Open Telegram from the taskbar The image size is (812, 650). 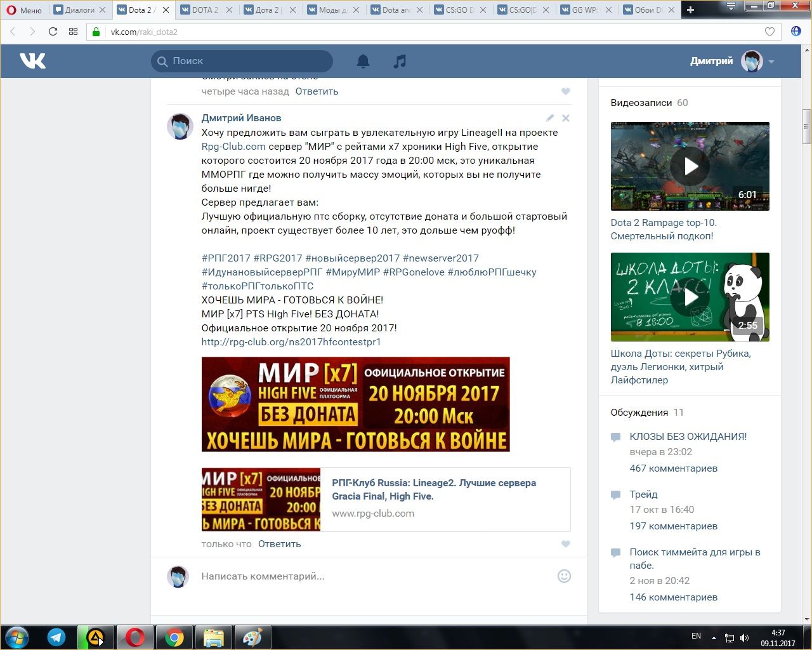[x=56, y=637]
